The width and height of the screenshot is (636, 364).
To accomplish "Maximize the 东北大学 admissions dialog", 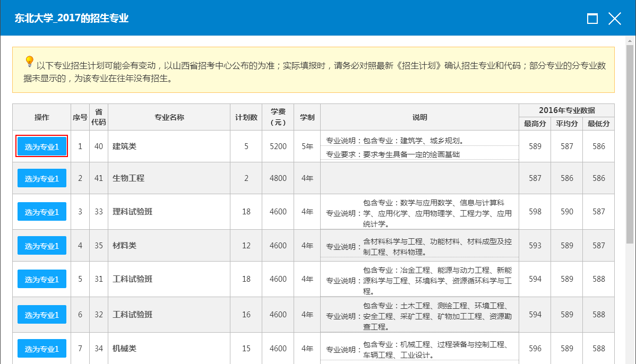I will coord(592,19).
